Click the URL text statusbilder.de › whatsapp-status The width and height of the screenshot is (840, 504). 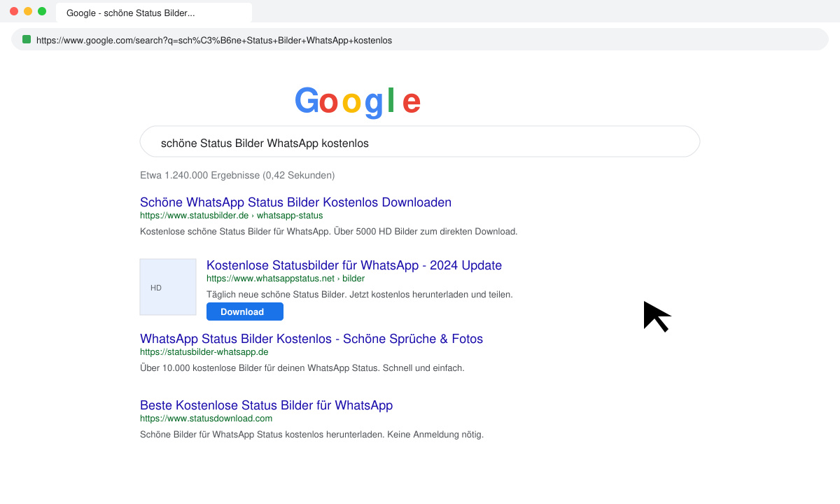pos(231,216)
